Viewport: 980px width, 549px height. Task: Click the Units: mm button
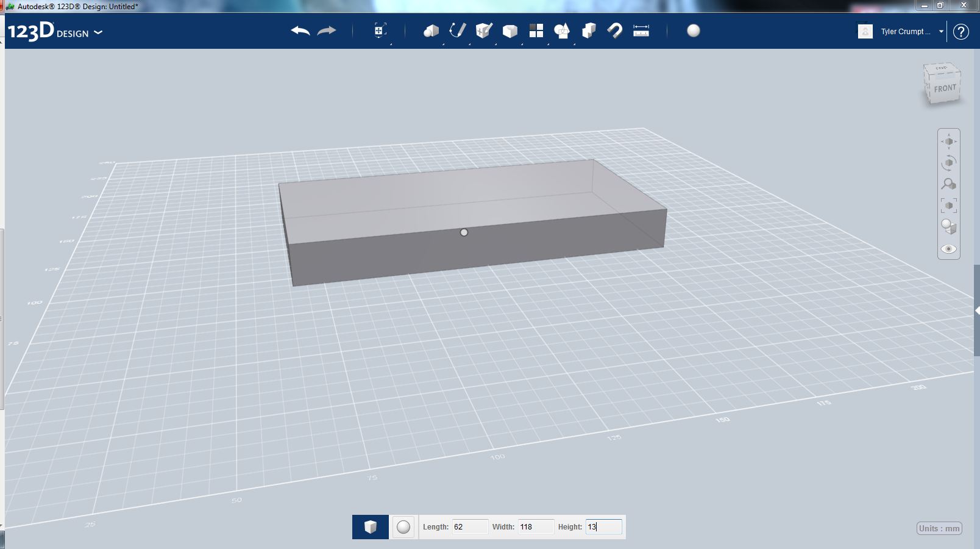tap(939, 528)
